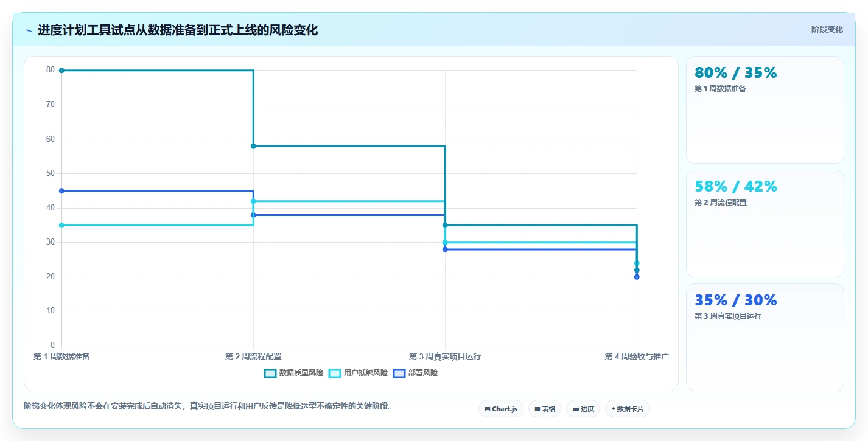Image resolution: width=868 pixels, height=441 pixels.
Task: Click the x-axis label 第 3 周真实项目运行
Action: [445, 356]
